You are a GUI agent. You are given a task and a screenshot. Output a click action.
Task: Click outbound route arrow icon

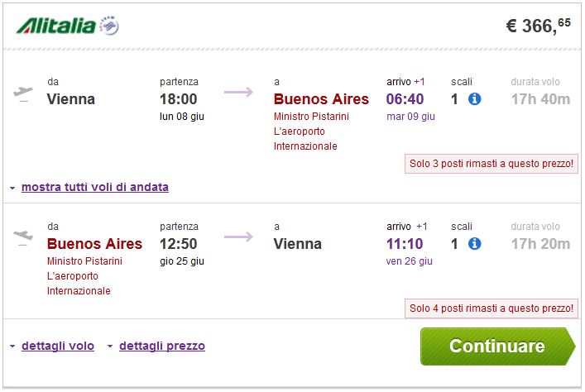coord(238,91)
